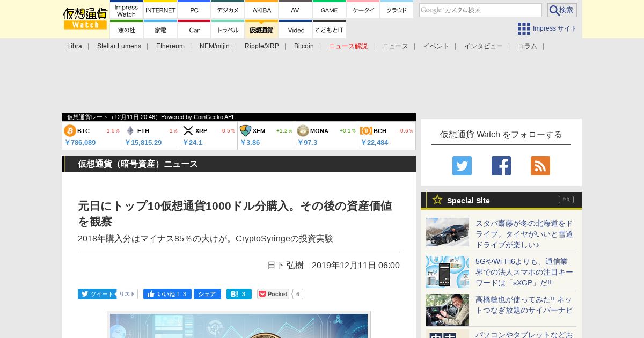Open the こどもとIT tab

pos(329,30)
